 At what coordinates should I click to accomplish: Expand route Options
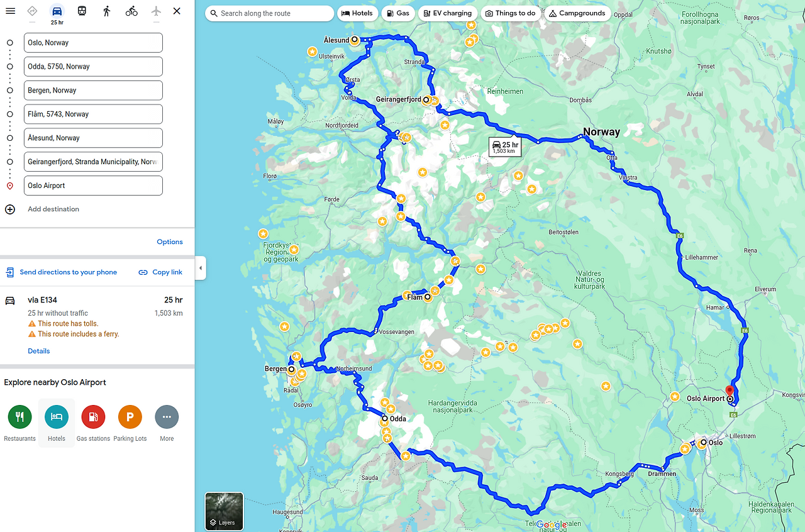[170, 242]
